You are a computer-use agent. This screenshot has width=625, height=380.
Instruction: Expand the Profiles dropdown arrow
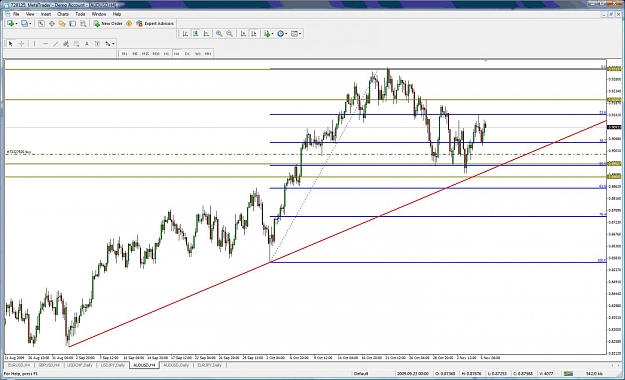(30, 24)
